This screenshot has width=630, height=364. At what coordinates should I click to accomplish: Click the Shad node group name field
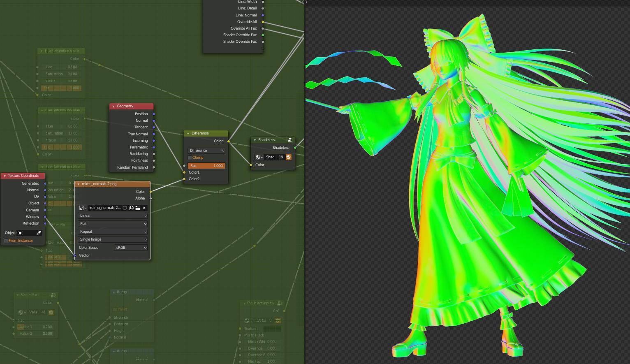270,157
